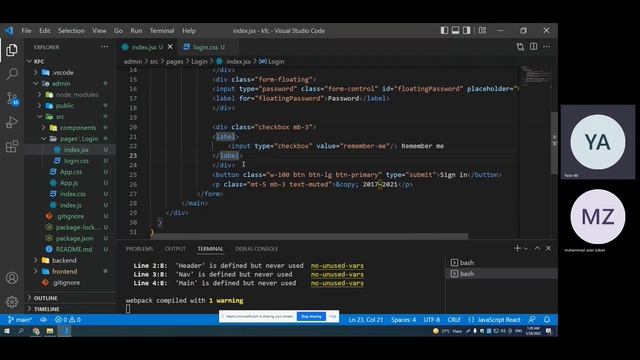Split the editor to the right
Viewport: 640px width, 360px height.
pyautogui.click(x=533, y=47)
